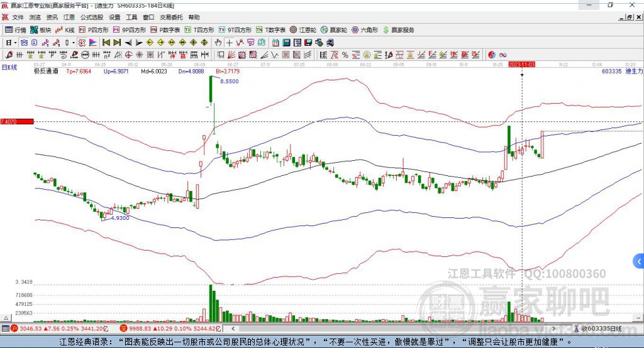The width and height of the screenshot is (644, 348).
Task: Click the black right arrow icon
Action: coord(139,43)
